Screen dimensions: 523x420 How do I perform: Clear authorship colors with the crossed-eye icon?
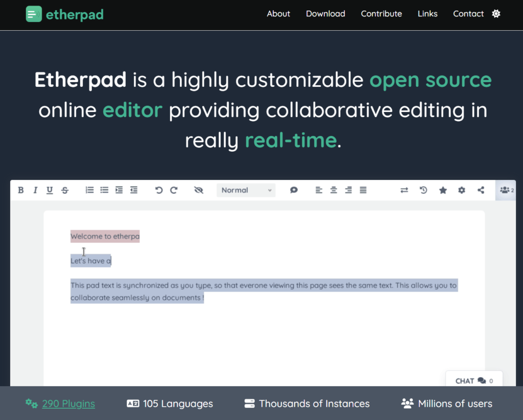tap(199, 190)
